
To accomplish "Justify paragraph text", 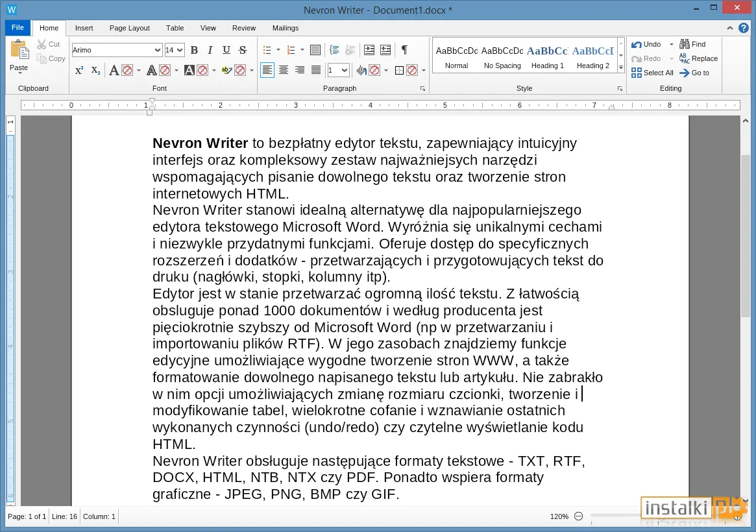I will click(316, 70).
